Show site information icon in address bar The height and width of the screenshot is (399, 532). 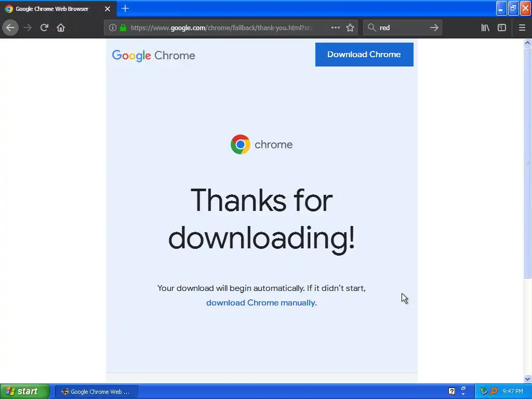[113, 28]
